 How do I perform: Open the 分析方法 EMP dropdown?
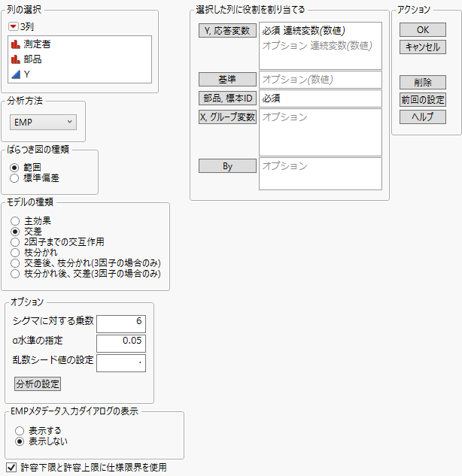(x=43, y=123)
